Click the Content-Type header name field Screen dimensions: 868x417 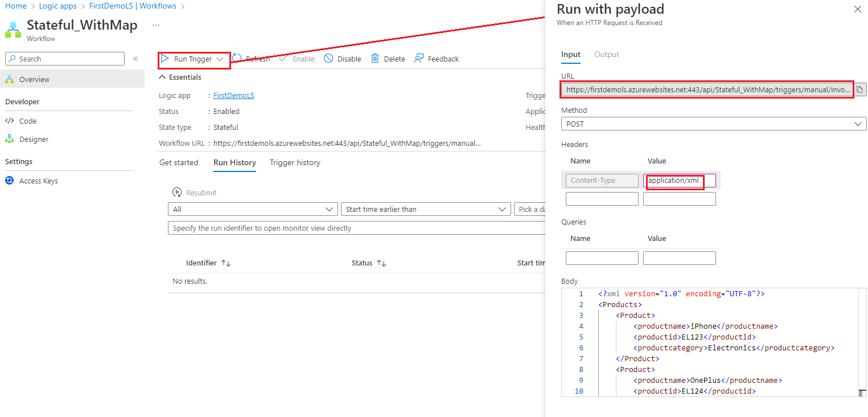(602, 181)
